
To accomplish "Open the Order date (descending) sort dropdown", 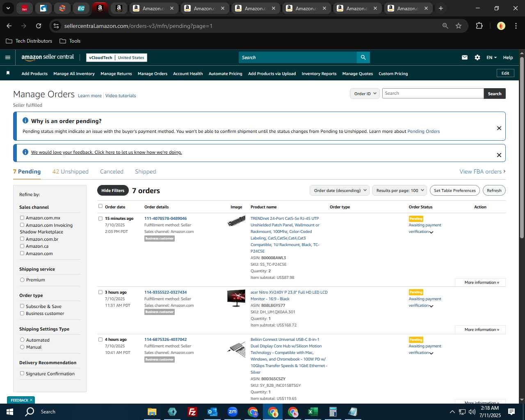I will 340,190.
